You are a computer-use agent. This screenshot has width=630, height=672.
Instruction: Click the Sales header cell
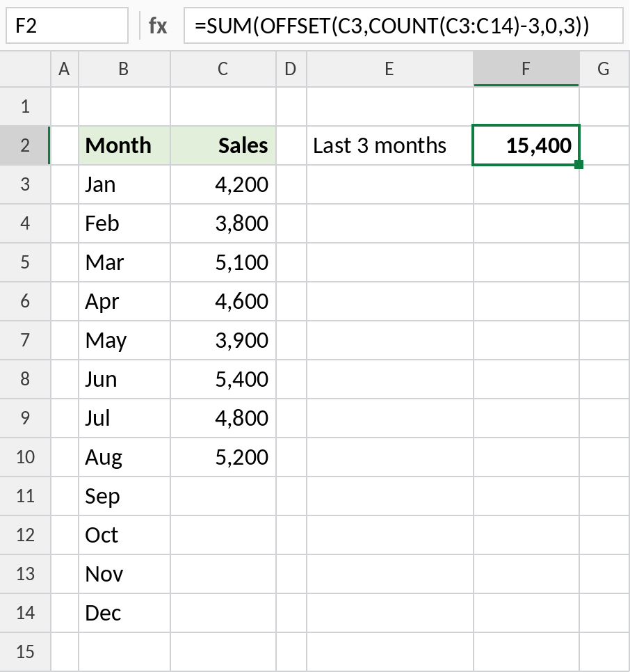[x=223, y=145]
